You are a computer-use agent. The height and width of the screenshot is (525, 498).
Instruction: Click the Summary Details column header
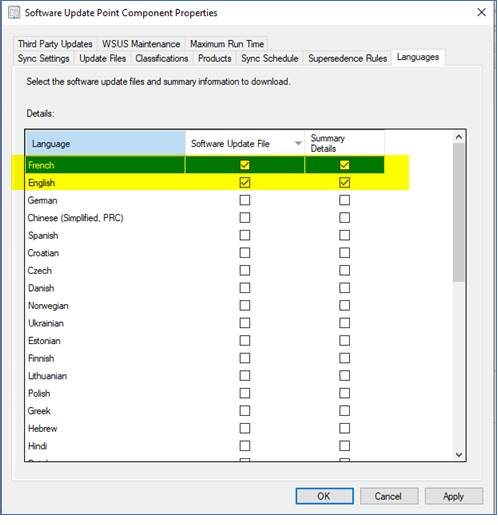(x=344, y=143)
